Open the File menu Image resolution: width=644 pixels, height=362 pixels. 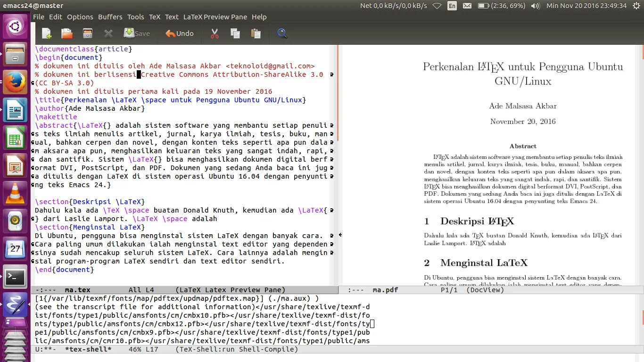tap(39, 17)
